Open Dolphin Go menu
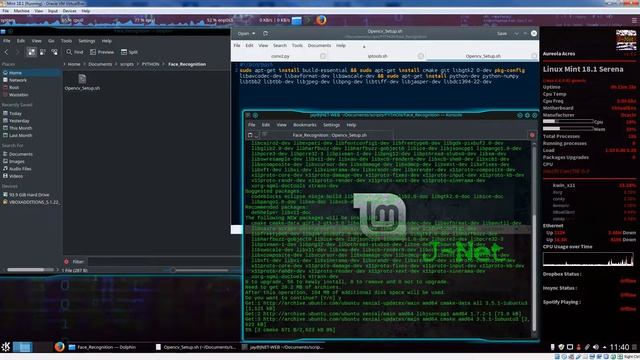The width and height of the screenshot is (640, 360). coord(51,41)
